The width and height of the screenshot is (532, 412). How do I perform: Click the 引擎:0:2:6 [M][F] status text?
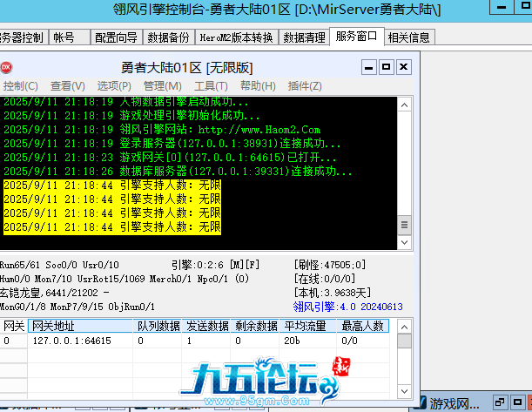pos(215,265)
